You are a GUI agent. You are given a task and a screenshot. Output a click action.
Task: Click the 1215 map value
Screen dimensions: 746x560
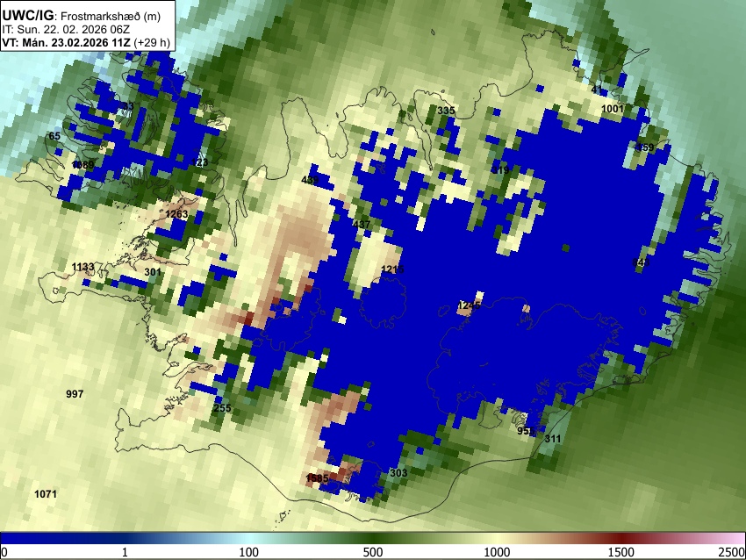(x=392, y=269)
